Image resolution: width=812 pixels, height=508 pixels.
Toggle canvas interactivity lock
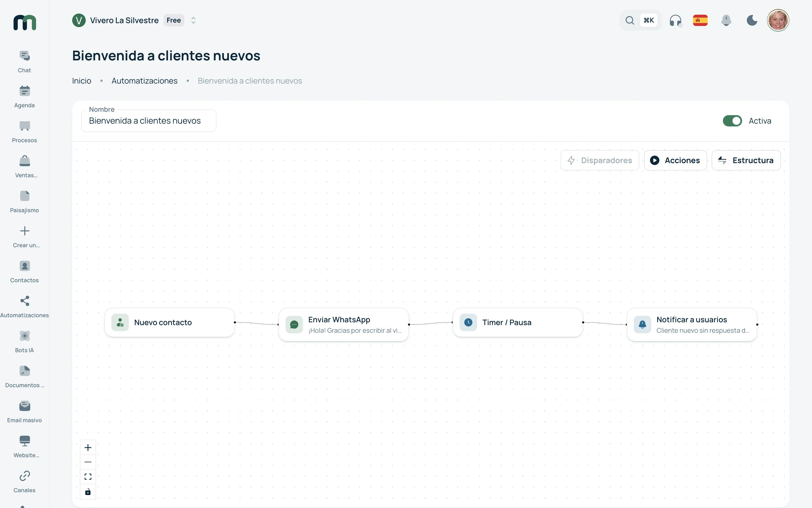pyautogui.click(x=88, y=492)
